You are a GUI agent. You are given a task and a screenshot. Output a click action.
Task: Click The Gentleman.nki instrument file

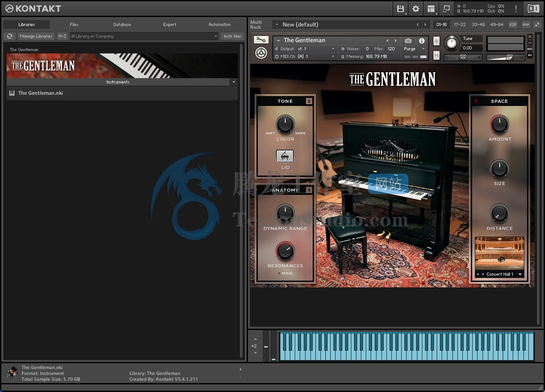pyautogui.click(x=122, y=93)
